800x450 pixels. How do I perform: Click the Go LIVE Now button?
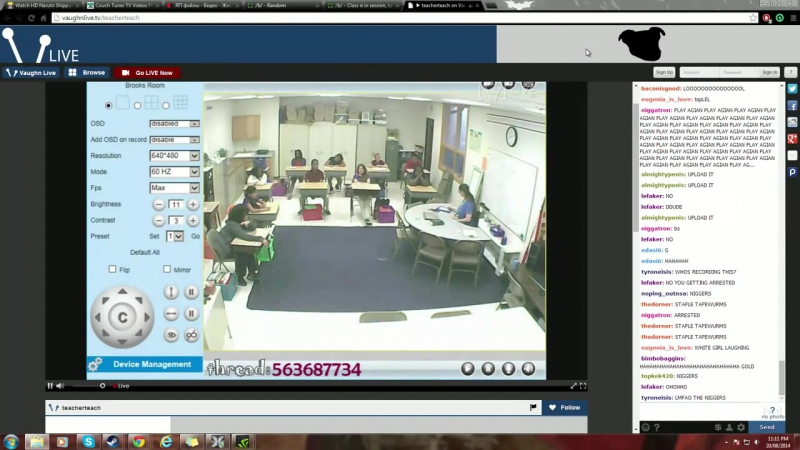coord(147,72)
